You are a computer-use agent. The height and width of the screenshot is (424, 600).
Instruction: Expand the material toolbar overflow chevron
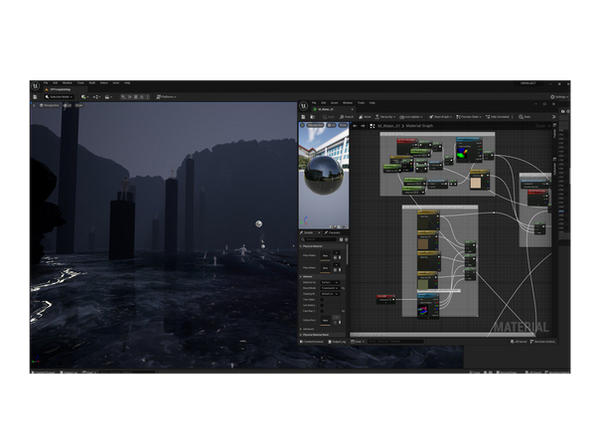(554, 117)
